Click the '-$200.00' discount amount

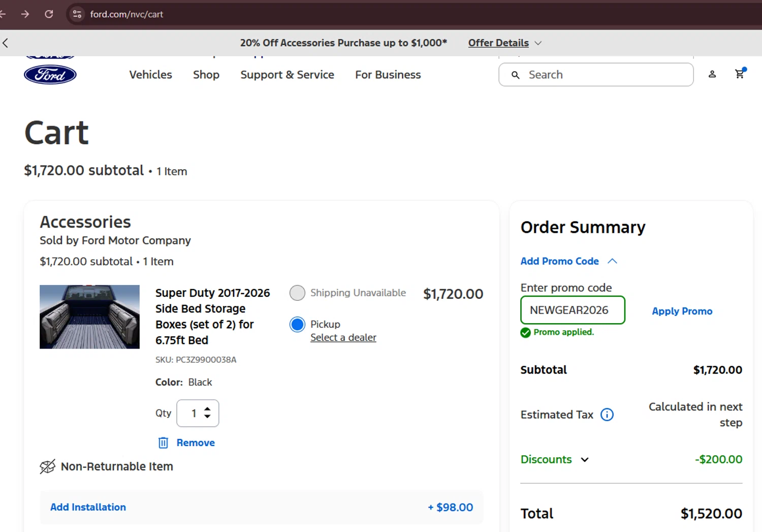click(718, 459)
